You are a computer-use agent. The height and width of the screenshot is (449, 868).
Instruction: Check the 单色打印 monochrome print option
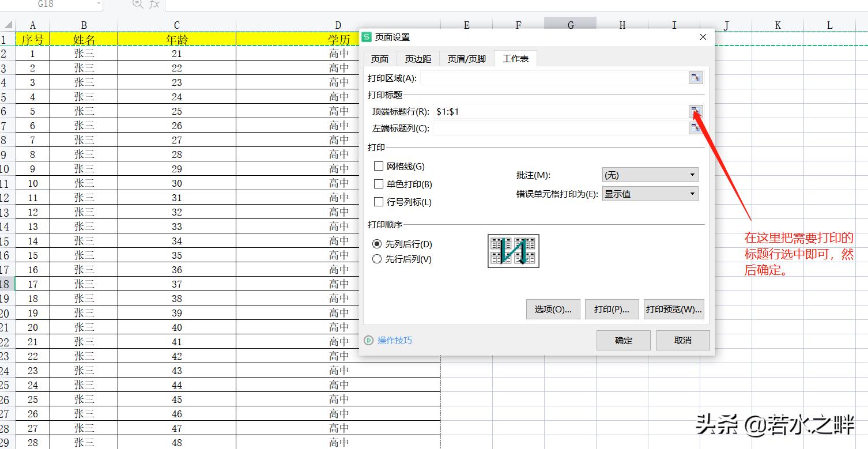(x=379, y=184)
